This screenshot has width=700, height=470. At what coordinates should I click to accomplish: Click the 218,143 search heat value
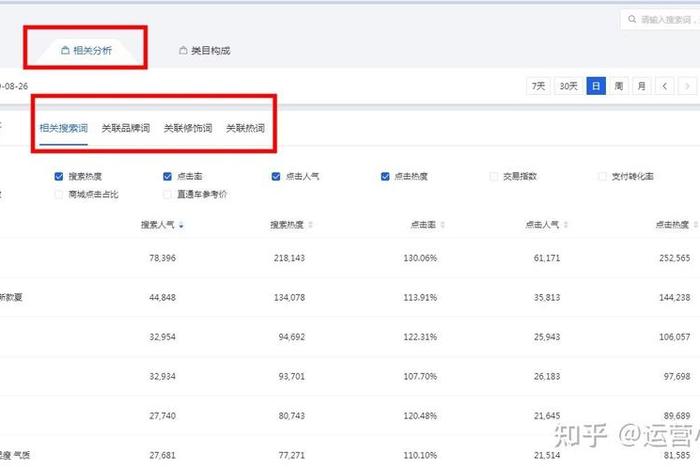tap(289, 258)
